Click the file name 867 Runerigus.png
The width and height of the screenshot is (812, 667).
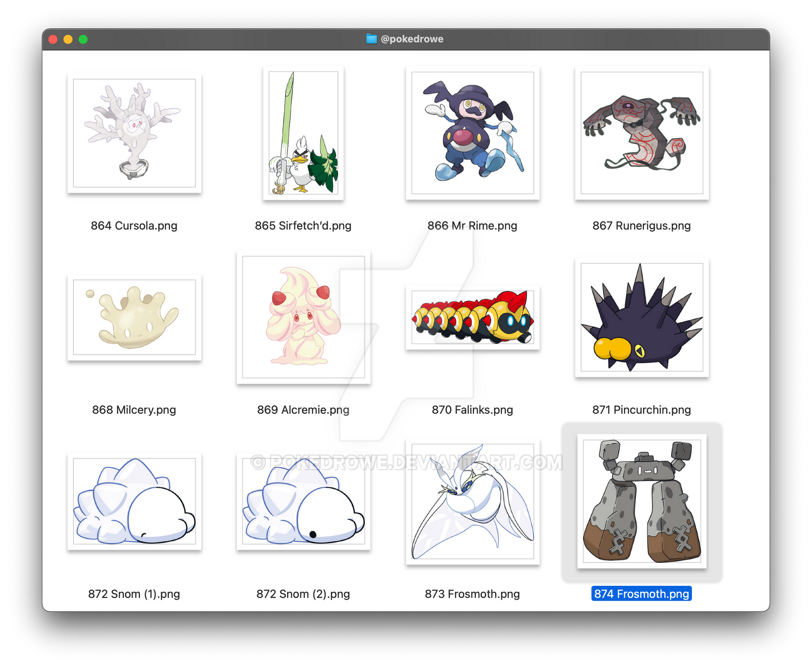pyautogui.click(x=642, y=225)
